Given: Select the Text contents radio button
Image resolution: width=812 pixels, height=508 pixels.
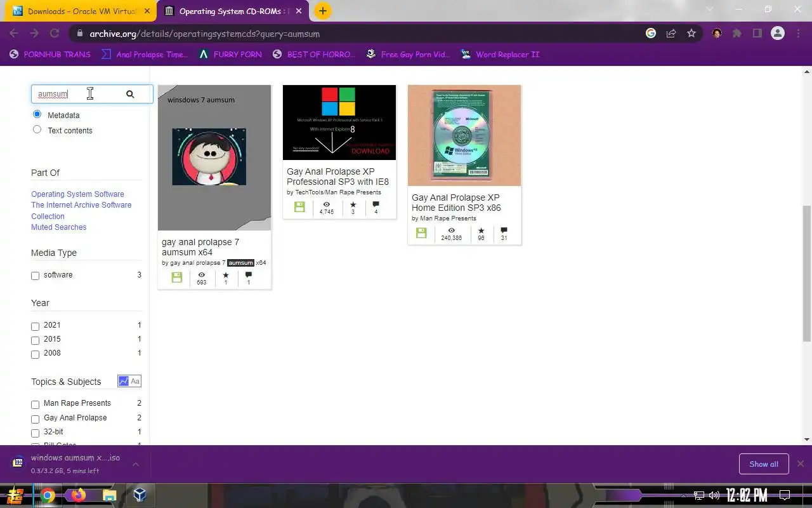Looking at the screenshot, I should tap(37, 130).
